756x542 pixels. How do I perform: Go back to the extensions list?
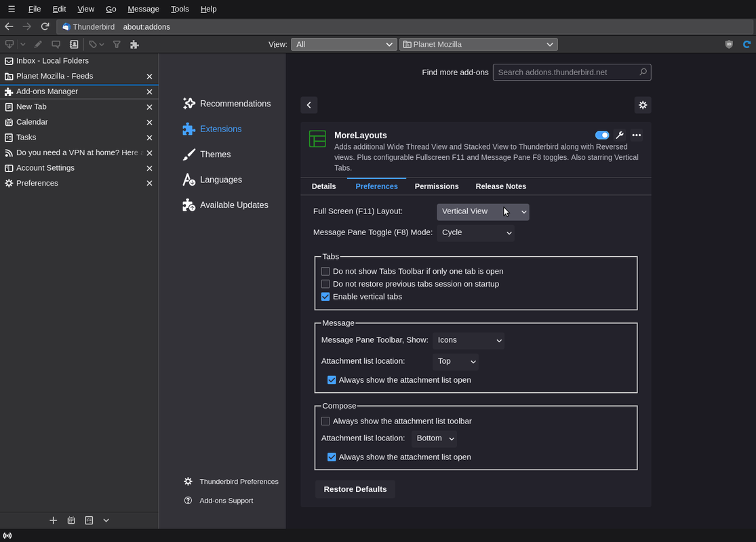click(x=309, y=105)
